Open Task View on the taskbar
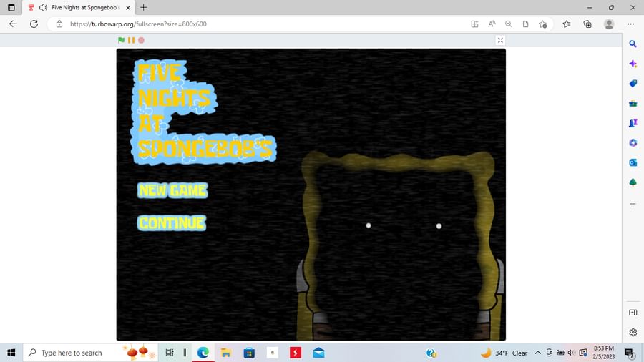644x362 pixels. click(x=169, y=353)
